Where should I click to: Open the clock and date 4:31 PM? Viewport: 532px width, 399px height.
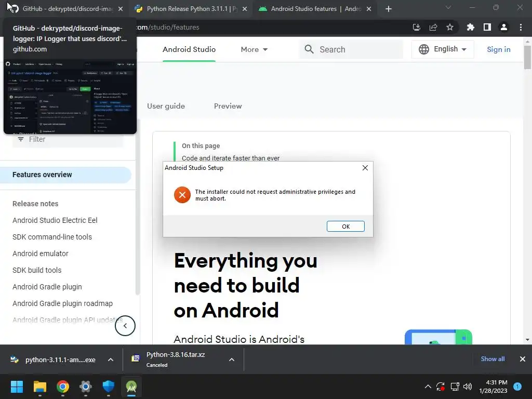pyautogui.click(x=493, y=387)
